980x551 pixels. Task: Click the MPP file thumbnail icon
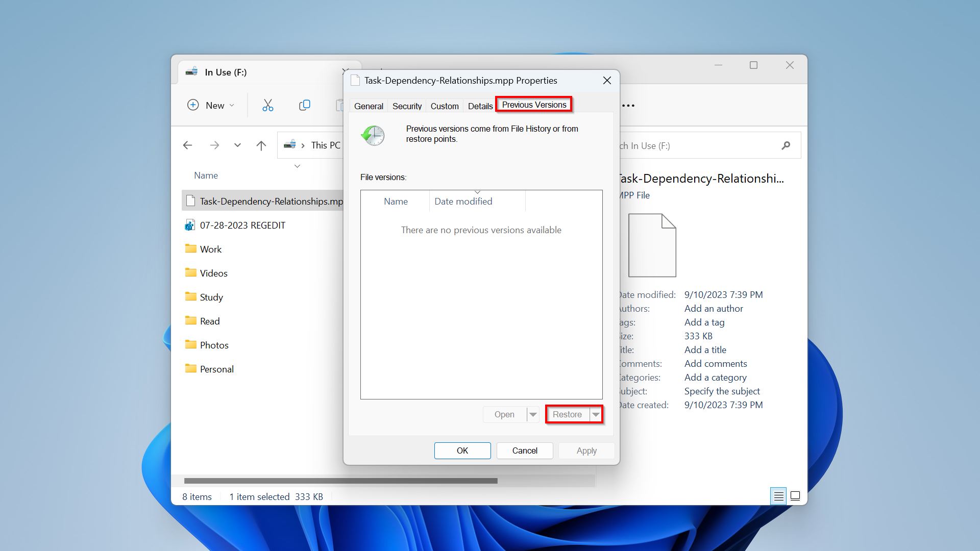[x=650, y=244]
